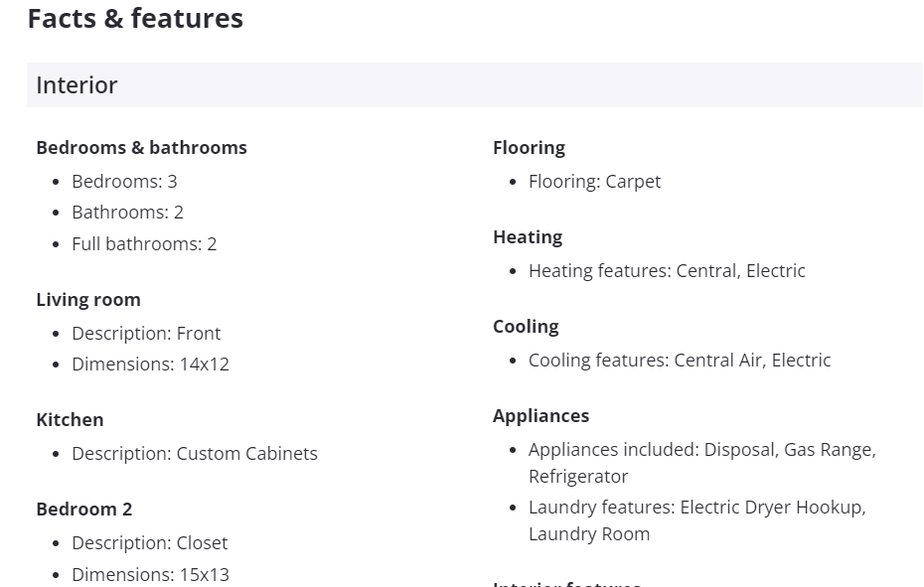The image size is (924, 587).
Task: Select the Description: Front list item
Action: (146, 334)
